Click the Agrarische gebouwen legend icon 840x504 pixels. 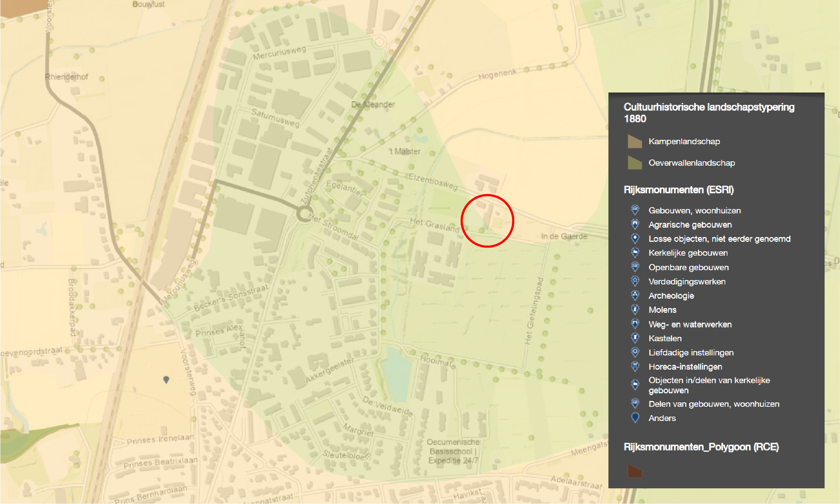635,224
